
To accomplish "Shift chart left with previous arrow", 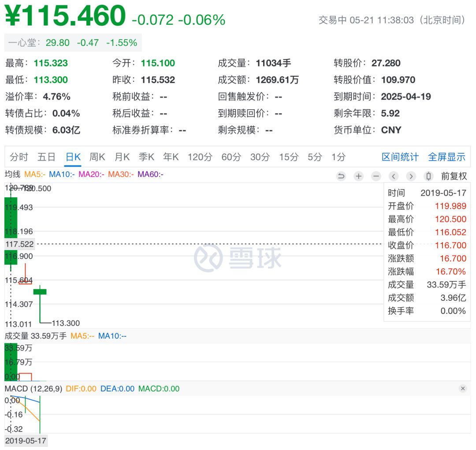I will (x=394, y=176).
